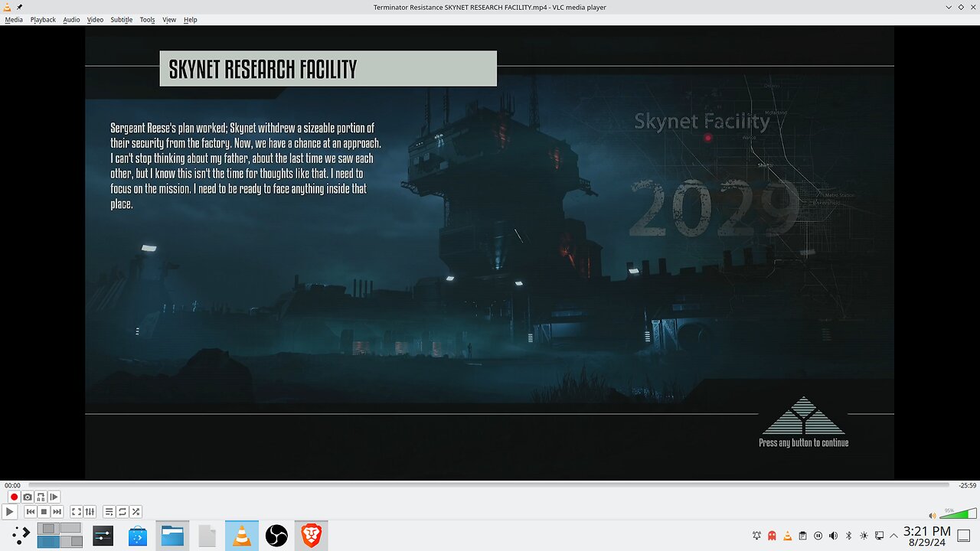Open the VLC window menu icon in title bar
The width and height of the screenshot is (980, 551).
pyautogui.click(x=8, y=7)
